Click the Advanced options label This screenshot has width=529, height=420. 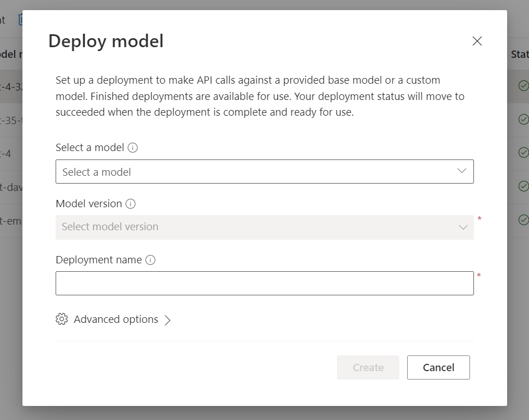[x=116, y=319]
